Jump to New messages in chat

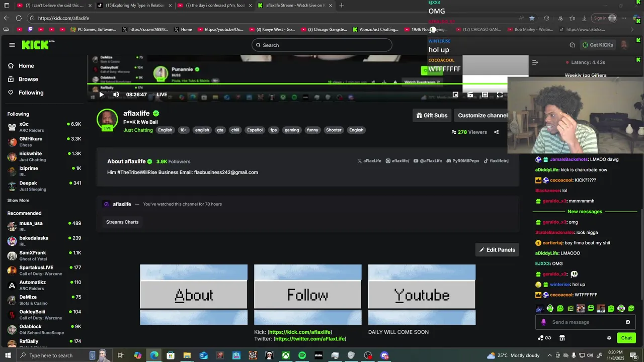pyautogui.click(x=585, y=212)
